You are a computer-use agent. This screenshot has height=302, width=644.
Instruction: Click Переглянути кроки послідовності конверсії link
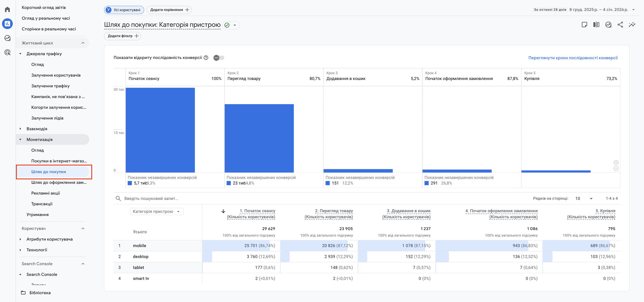(x=573, y=58)
